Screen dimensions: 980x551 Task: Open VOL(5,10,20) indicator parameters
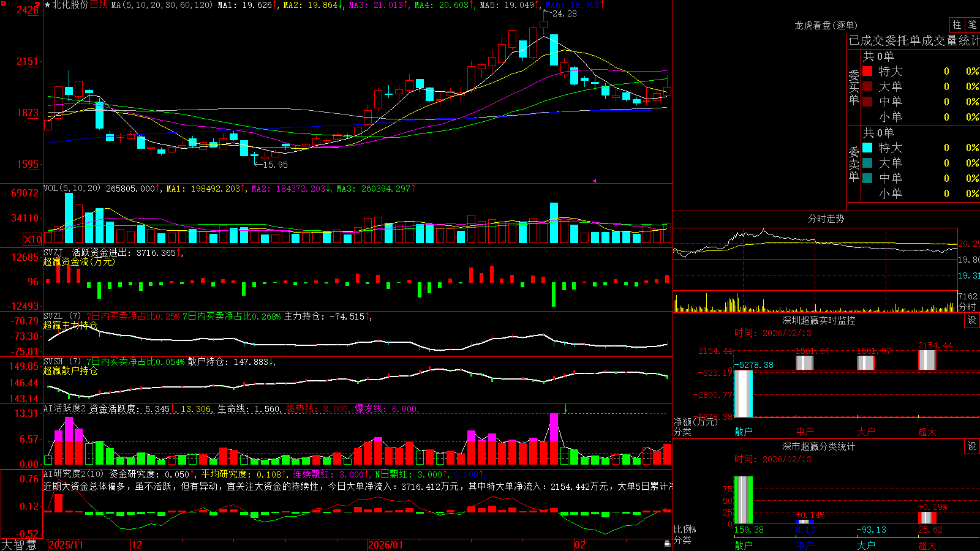(72, 189)
